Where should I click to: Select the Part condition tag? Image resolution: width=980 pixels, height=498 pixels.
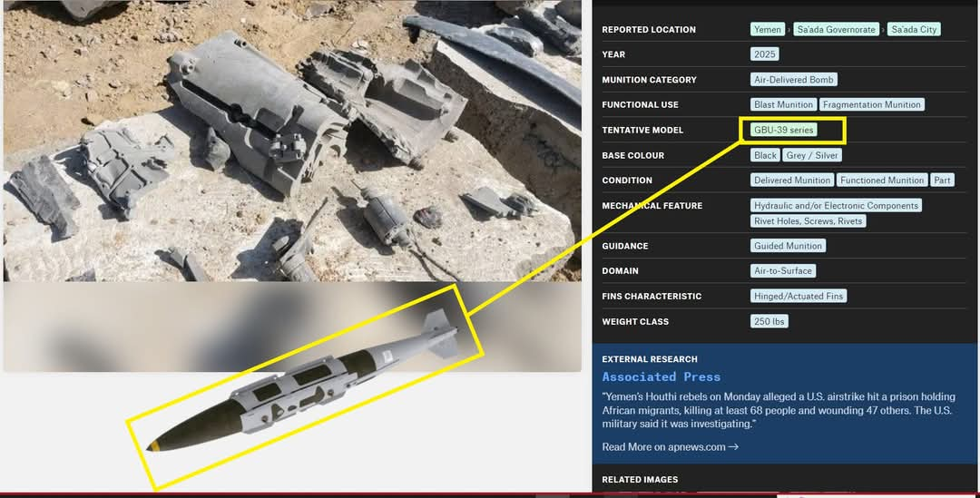tap(942, 180)
